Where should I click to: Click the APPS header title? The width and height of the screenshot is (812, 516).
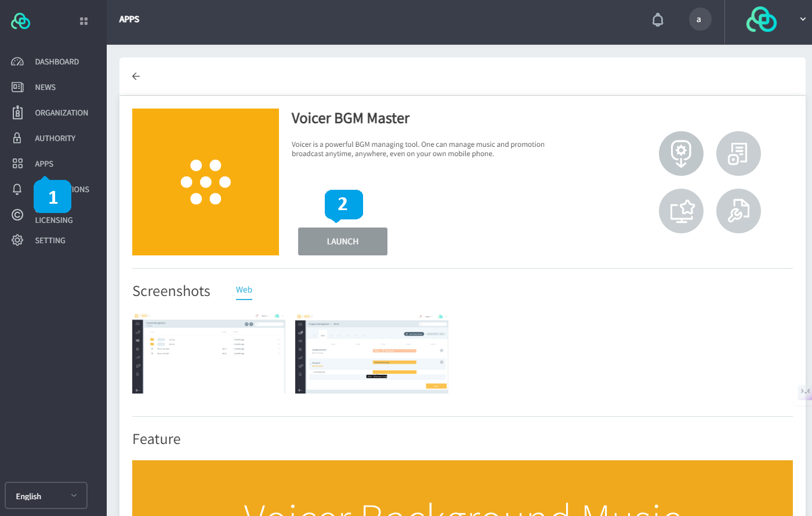tap(129, 19)
